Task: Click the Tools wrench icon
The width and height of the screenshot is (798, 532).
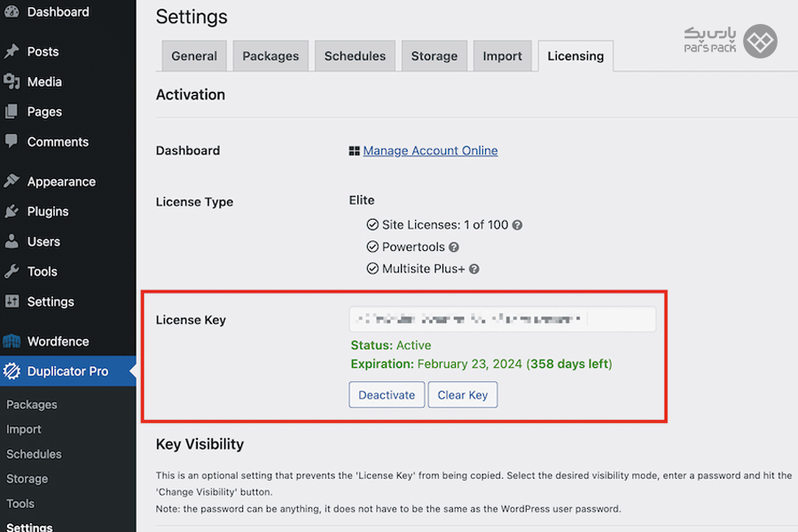Action: 12,271
